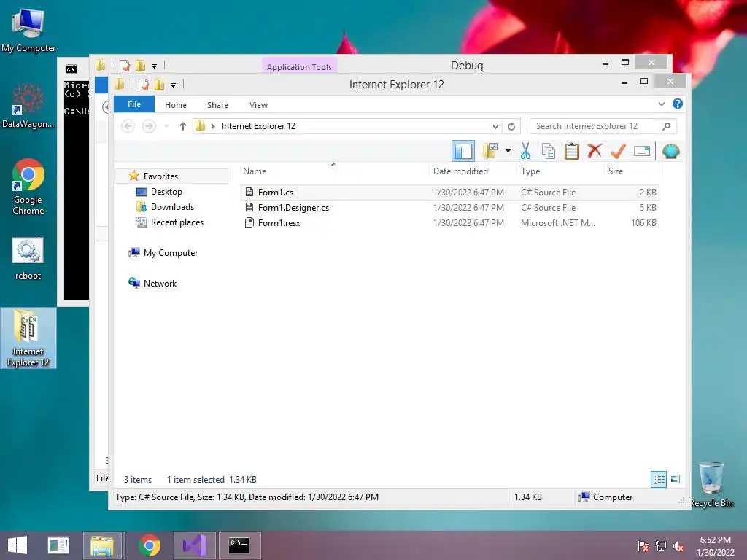The height and width of the screenshot is (560, 747).
Task: Click the Internet Explorer 12 address bar path
Action: pyautogui.click(x=258, y=126)
